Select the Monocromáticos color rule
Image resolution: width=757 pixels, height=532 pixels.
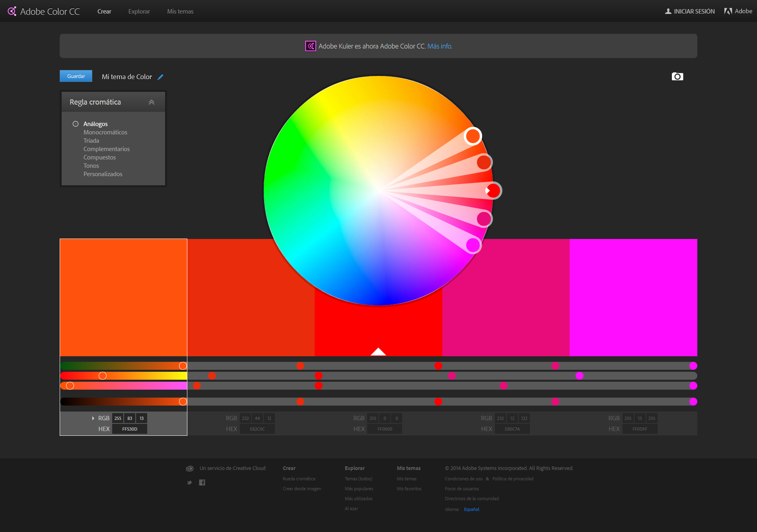click(105, 132)
